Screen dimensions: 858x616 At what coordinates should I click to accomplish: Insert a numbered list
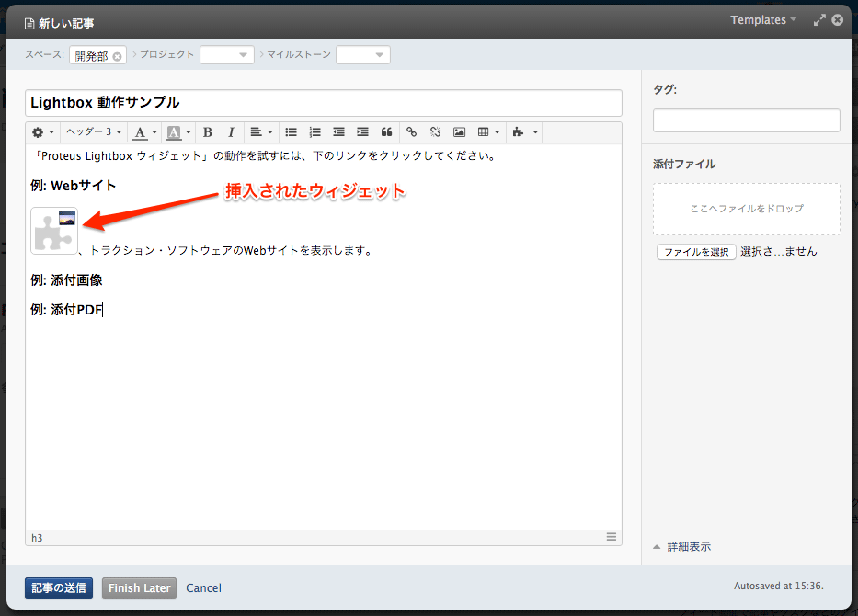point(315,132)
